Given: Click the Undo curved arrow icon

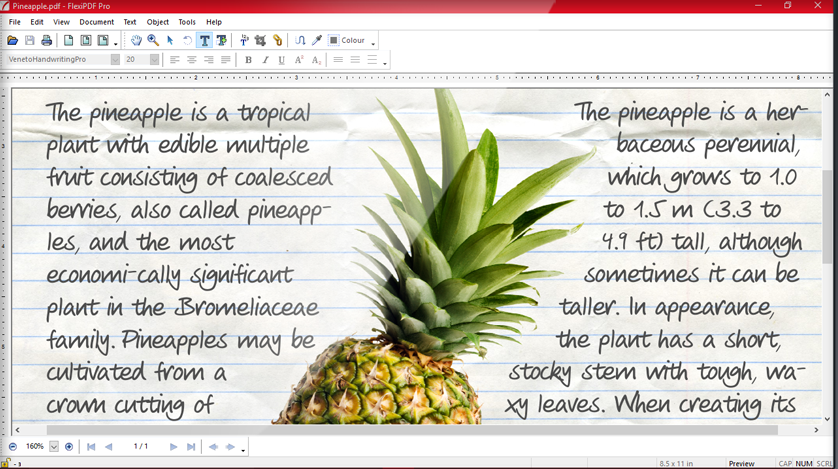Looking at the screenshot, I should [x=187, y=40].
